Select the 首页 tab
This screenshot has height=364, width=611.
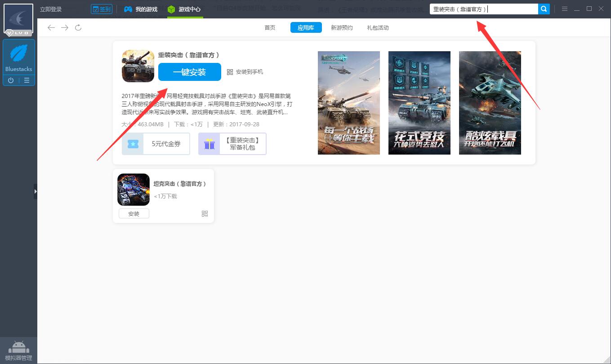coord(270,28)
